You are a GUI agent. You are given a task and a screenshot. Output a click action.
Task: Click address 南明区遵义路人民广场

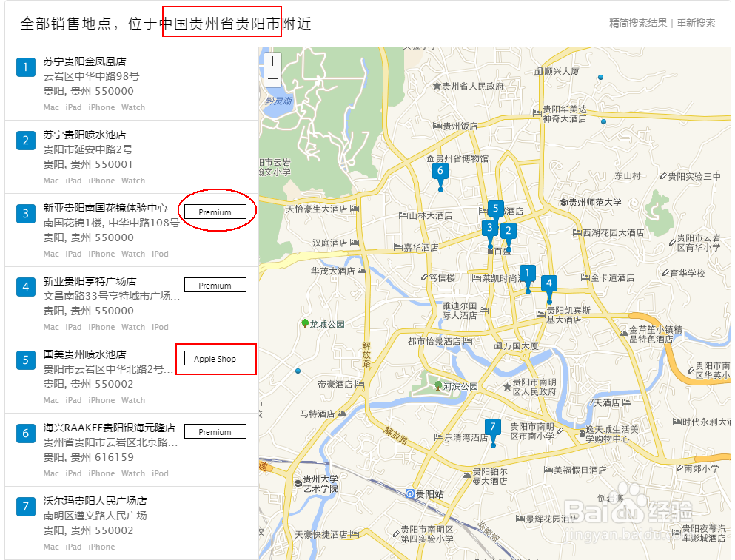point(95,516)
